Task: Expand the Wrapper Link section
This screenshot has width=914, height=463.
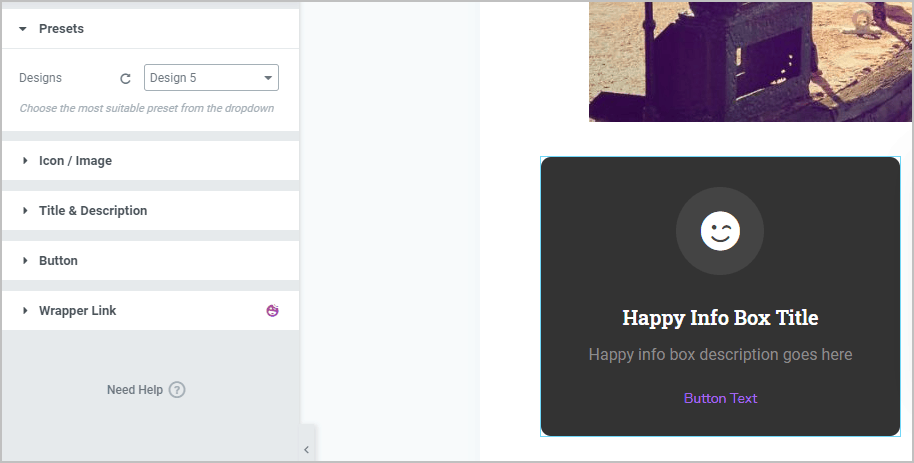Action: click(x=77, y=311)
